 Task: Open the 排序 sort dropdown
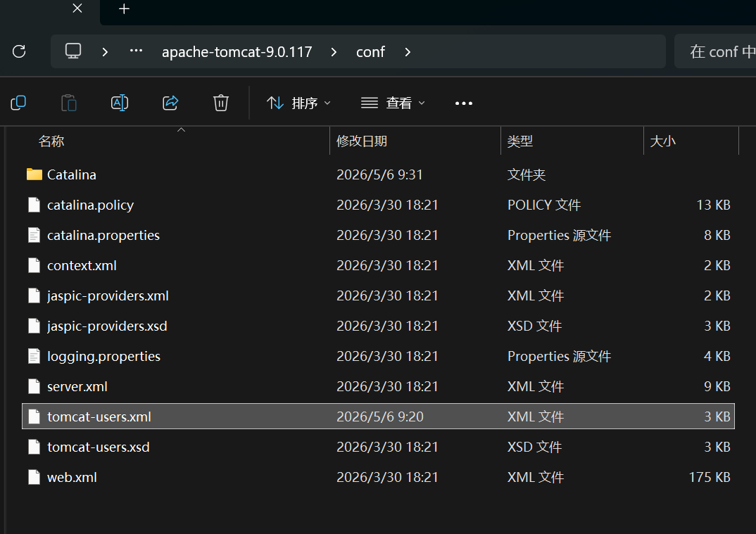pyautogui.click(x=298, y=103)
